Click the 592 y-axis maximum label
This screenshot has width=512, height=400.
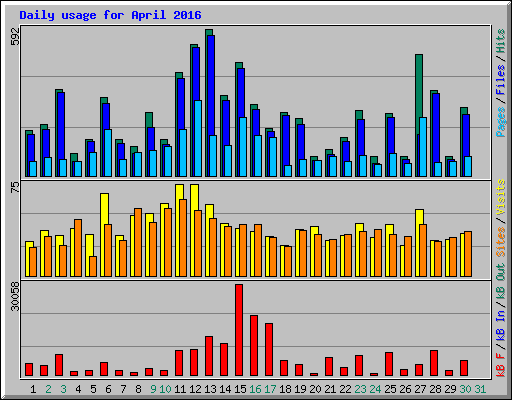pos(15,36)
